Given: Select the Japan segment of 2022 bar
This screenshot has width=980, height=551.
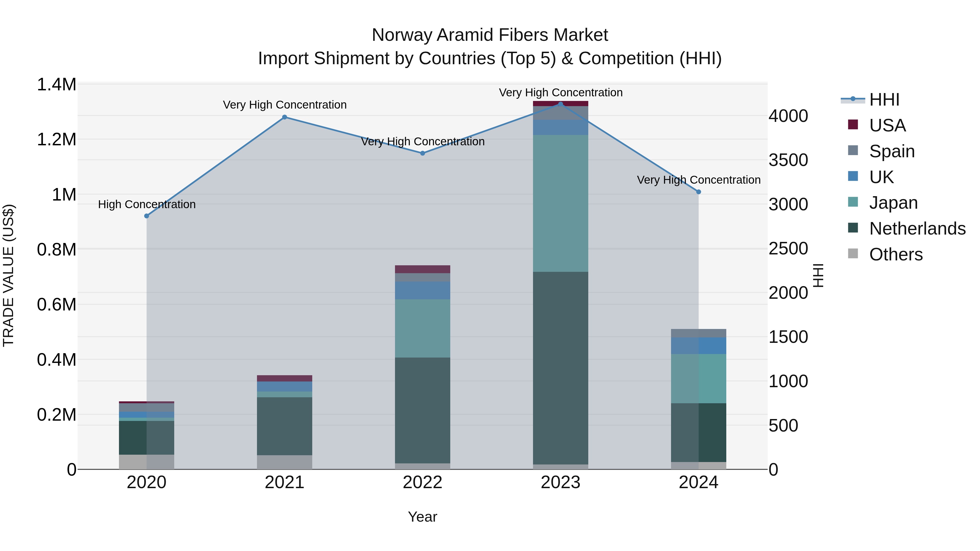Looking at the screenshot, I should click(x=422, y=328).
